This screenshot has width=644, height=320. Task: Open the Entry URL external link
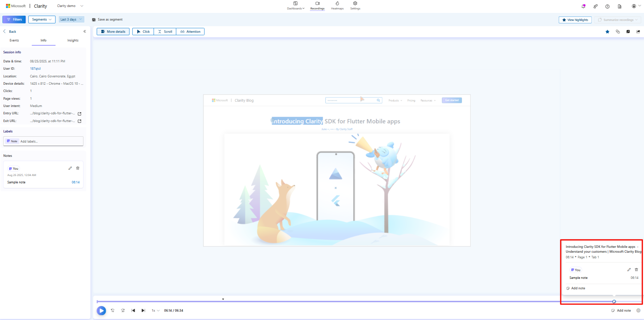[x=79, y=113]
